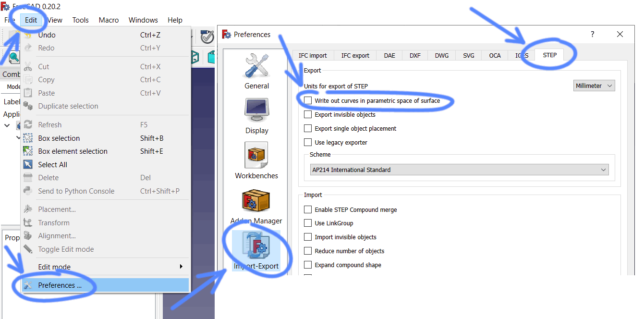This screenshot has width=644, height=319.
Task: Click the Select All cursor icon
Action: pos(28,165)
